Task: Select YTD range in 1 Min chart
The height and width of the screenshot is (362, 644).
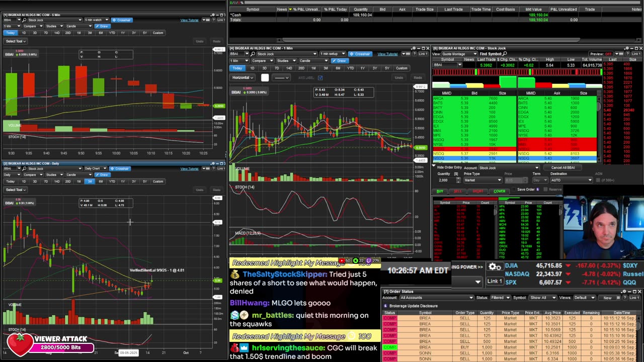Action: (x=351, y=68)
